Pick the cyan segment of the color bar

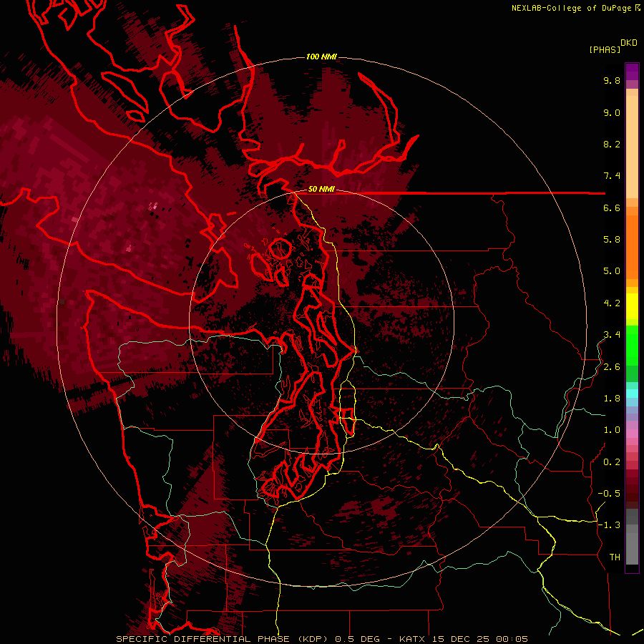(632, 394)
